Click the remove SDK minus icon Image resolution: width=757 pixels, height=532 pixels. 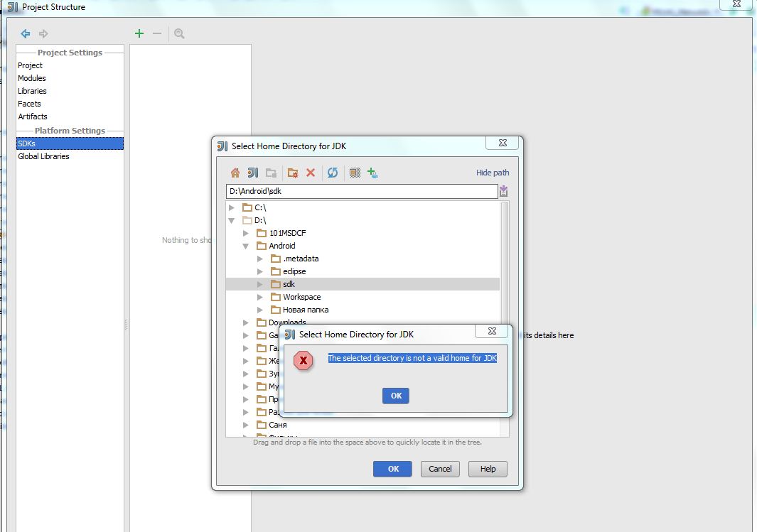click(x=157, y=33)
